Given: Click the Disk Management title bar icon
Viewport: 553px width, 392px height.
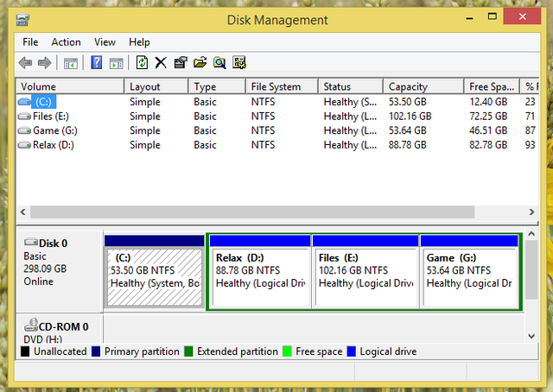Looking at the screenshot, I should [22, 20].
